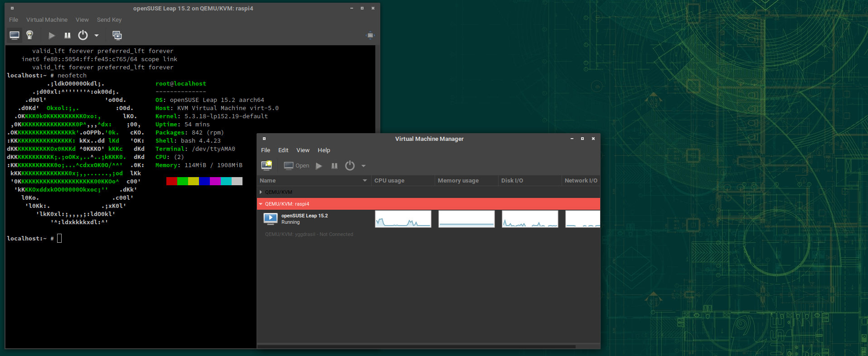Click the VM monitor icon for openSUSE Leap
This screenshot has height=356, width=868.
click(270, 219)
